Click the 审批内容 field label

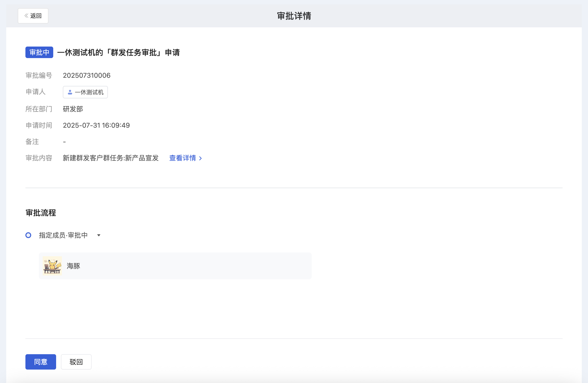pos(39,158)
